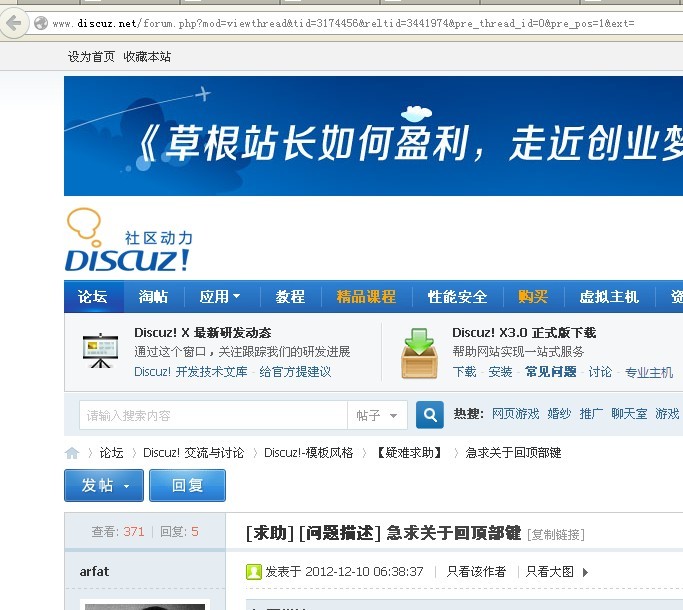Click username arfat
The height and width of the screenshot is (610, 683).
(94, 571)
